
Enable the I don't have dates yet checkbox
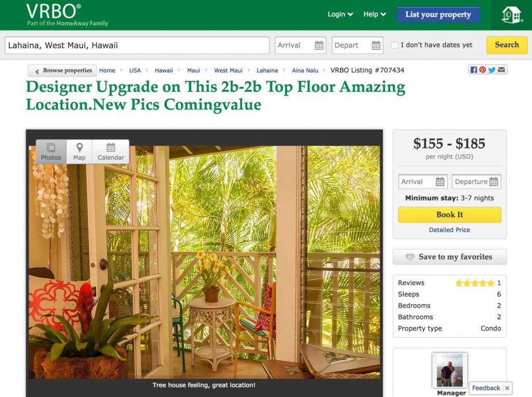point(394,45)
